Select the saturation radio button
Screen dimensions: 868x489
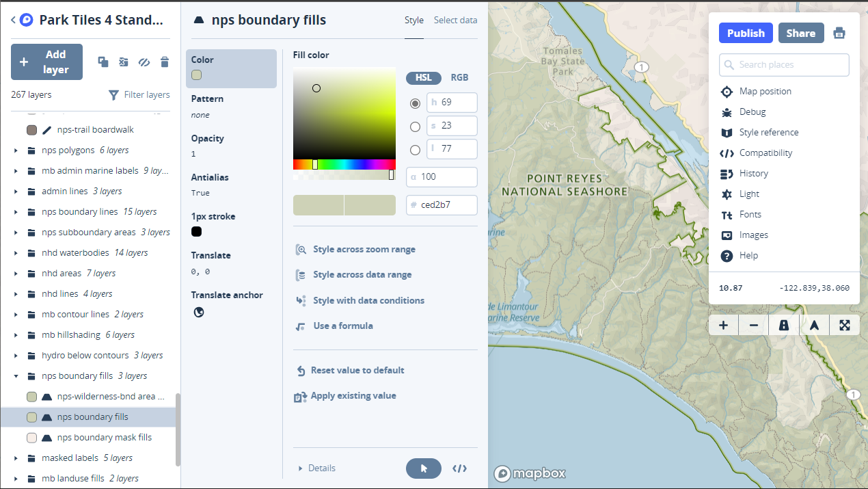tap(415, 127)
